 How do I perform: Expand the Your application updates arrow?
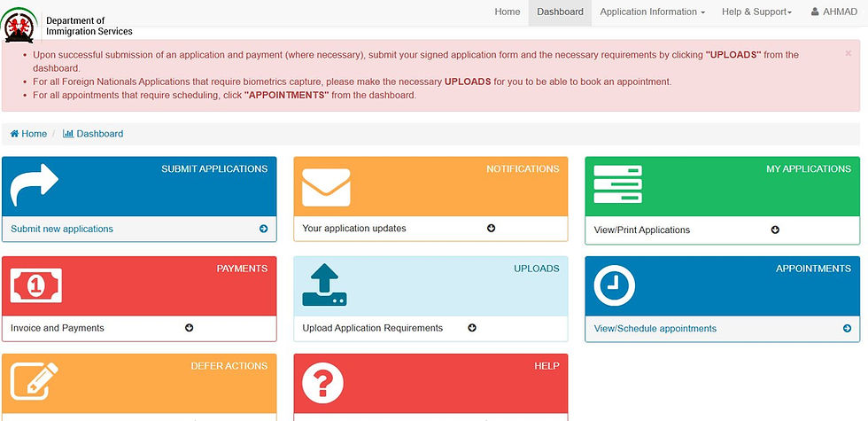pos(491,229)
